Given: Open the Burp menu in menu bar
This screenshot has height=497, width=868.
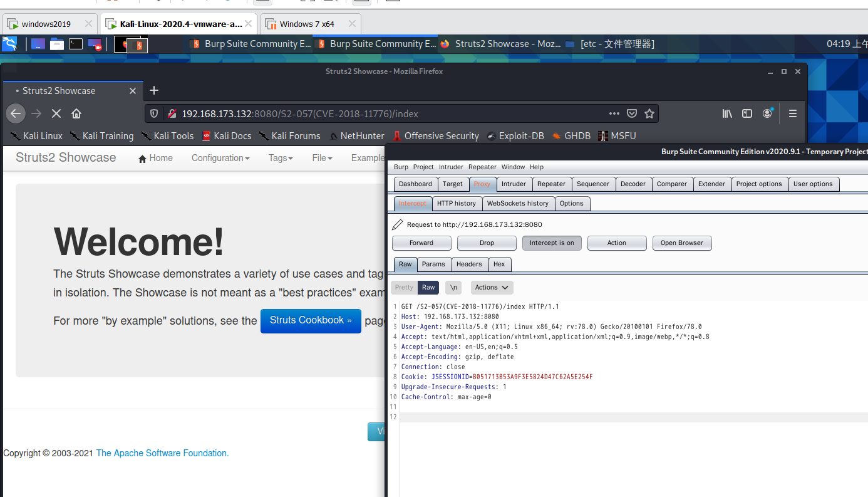Looking at the screenshot, I should pos(401,167).
